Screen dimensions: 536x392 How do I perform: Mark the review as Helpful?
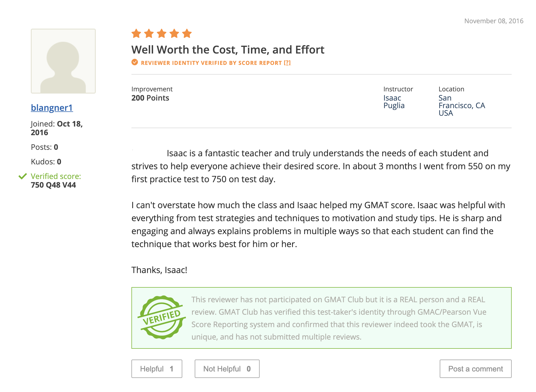157,369
